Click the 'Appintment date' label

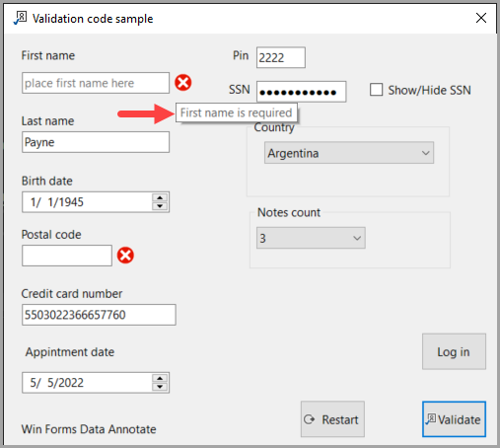tap(70, 352)
